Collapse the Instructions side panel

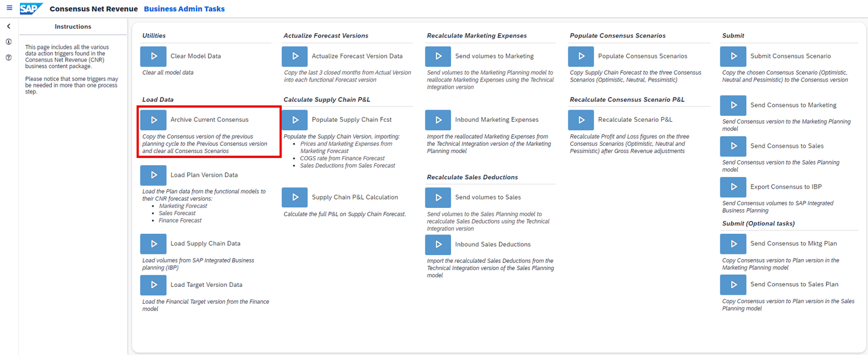8,27
